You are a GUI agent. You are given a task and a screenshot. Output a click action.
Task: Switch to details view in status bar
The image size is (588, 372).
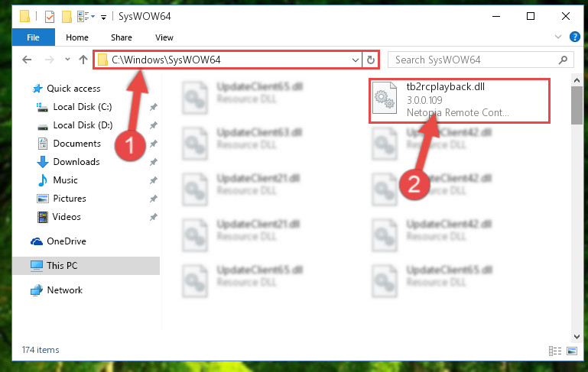pos(555,351)
